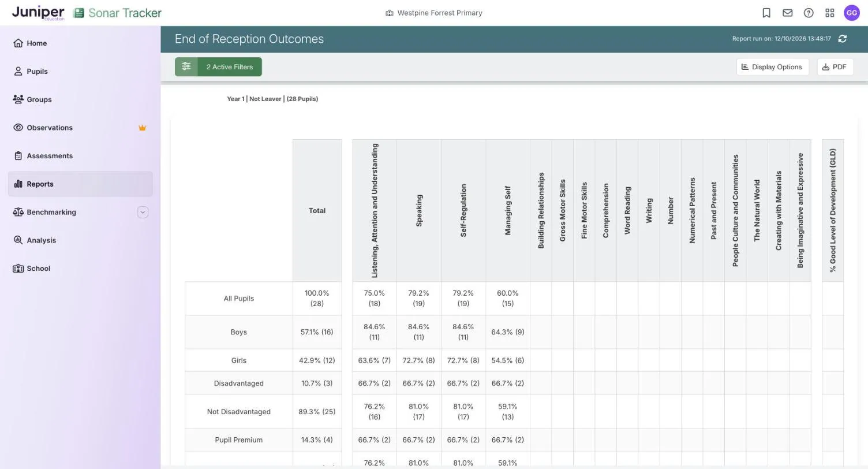The width and height of the screenshot is (868, 469).
Task: Click the Sonar Tracker logo
Action: [118, 13]
